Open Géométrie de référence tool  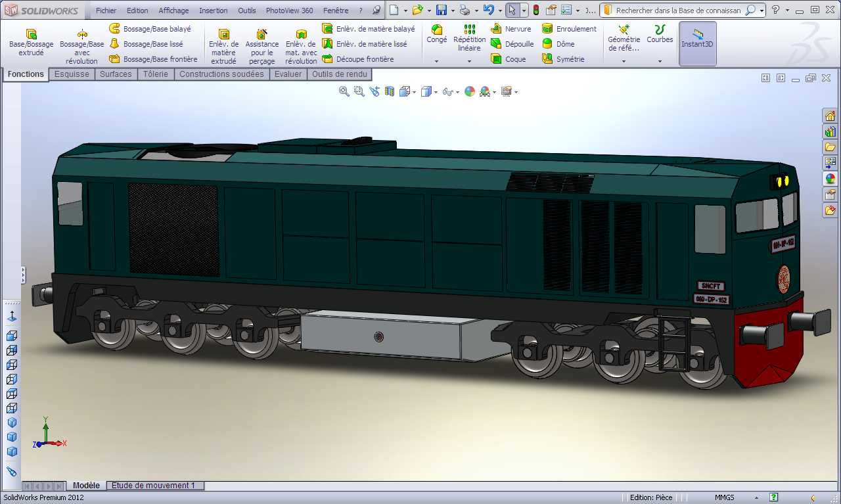624,38
